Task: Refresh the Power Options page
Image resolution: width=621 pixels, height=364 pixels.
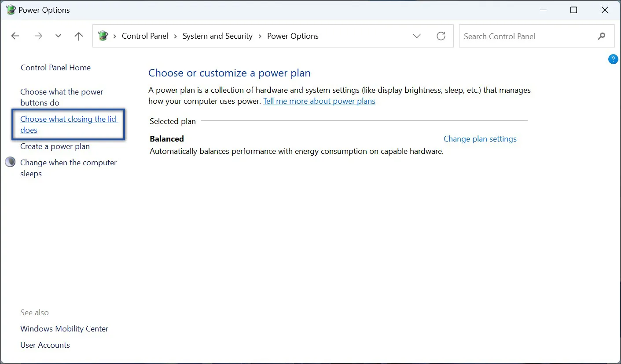Action: coord(441,36)
